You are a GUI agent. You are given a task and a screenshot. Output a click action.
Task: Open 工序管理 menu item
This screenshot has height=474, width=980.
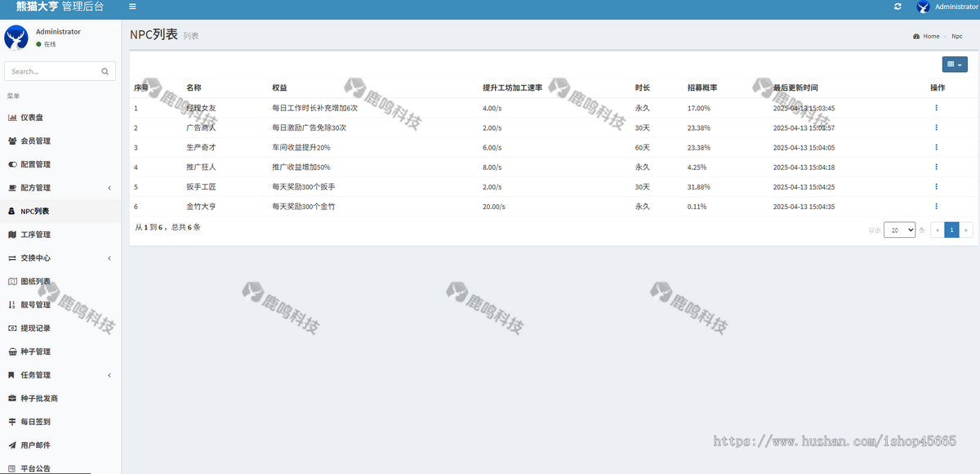coord(60,235)
